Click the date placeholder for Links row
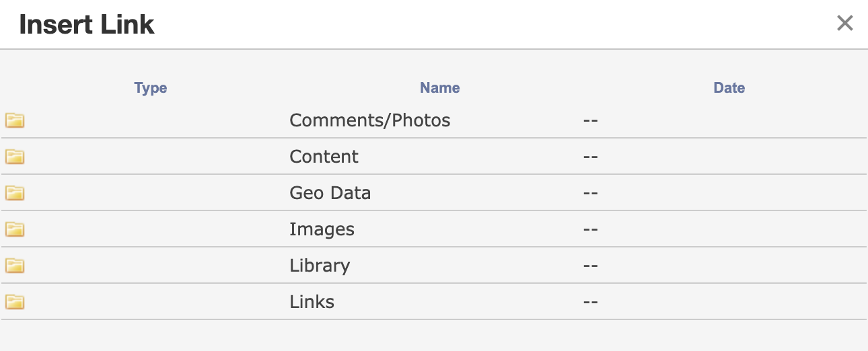The height and width of the screenshot is (351, 868). click(x=591, y=302)
